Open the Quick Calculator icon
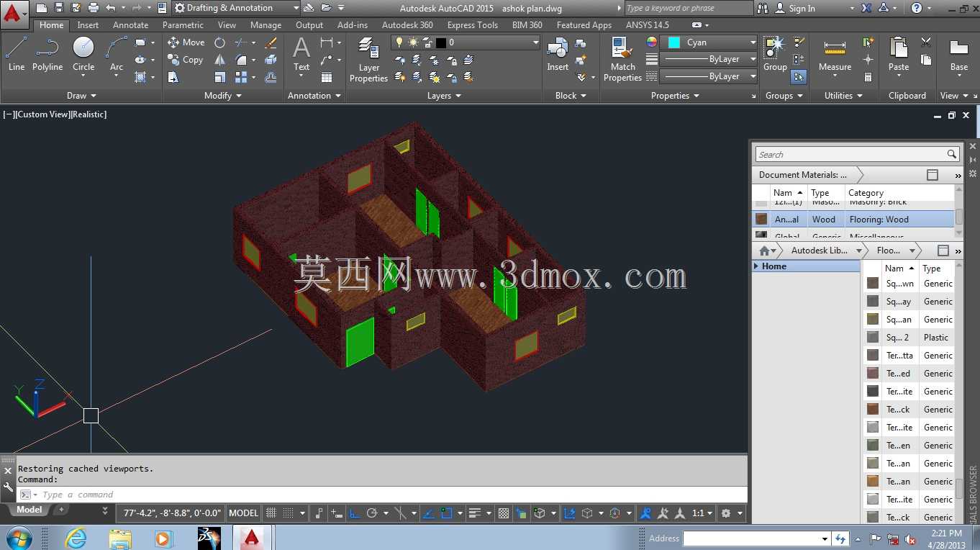The height and width of the screenshot is (550, 980). coord(868,77)
